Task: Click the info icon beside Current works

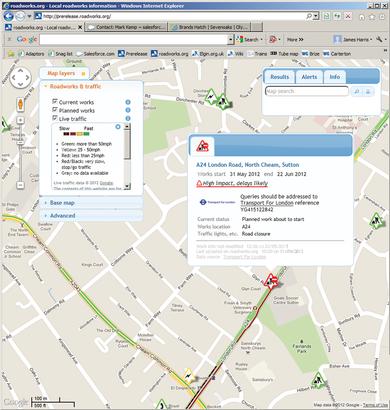Action: pyautogui.click(x=128, y=102)
